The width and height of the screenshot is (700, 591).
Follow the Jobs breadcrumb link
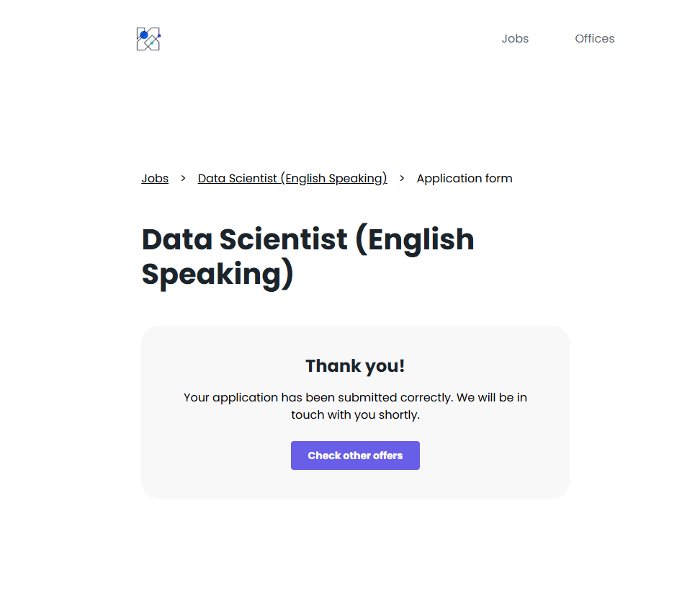pyautogui.click(x=155, y=179)
